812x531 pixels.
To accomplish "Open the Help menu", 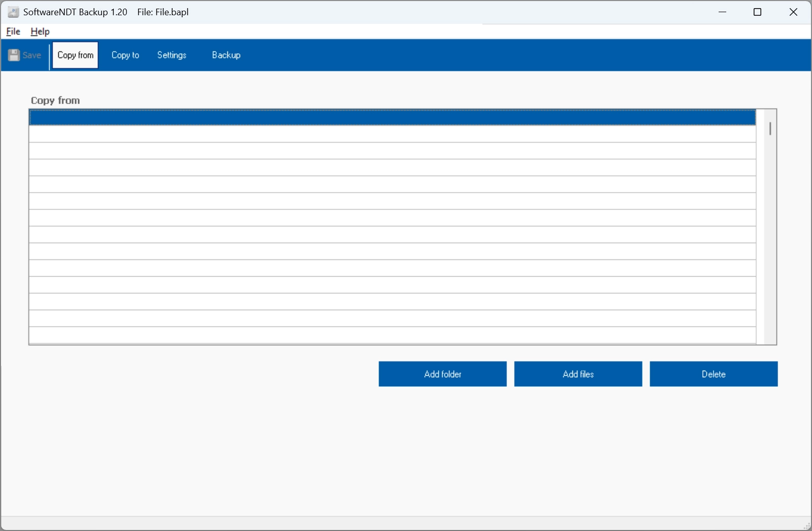I will (x=40, y=31).
